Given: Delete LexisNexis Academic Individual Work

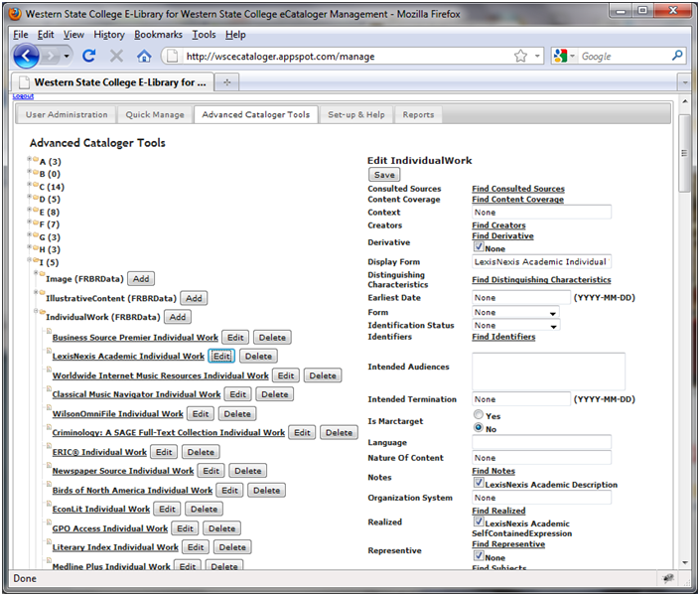Looking at the screenshot, I should click(258, 356).
